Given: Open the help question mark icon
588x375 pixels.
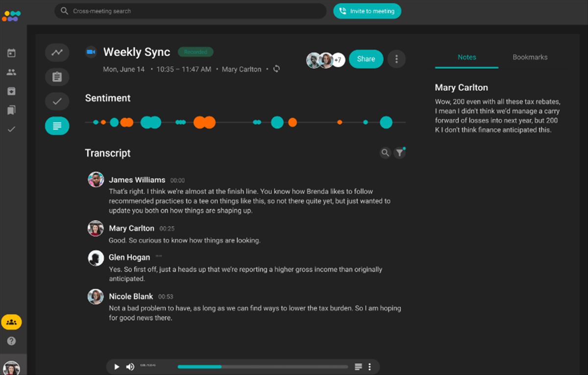Looking at the screenshot, I should click(x=11, y=341).
